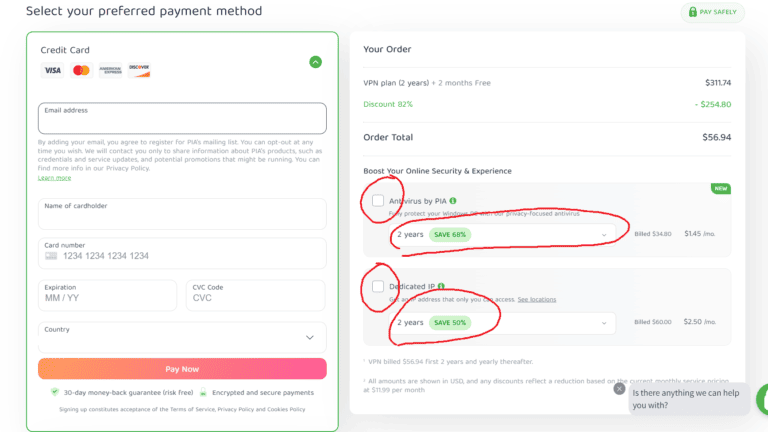The image size is (768, 432).
Task: Expand the Dedicated IP 2 years dropdown
Action: point(502,323)
